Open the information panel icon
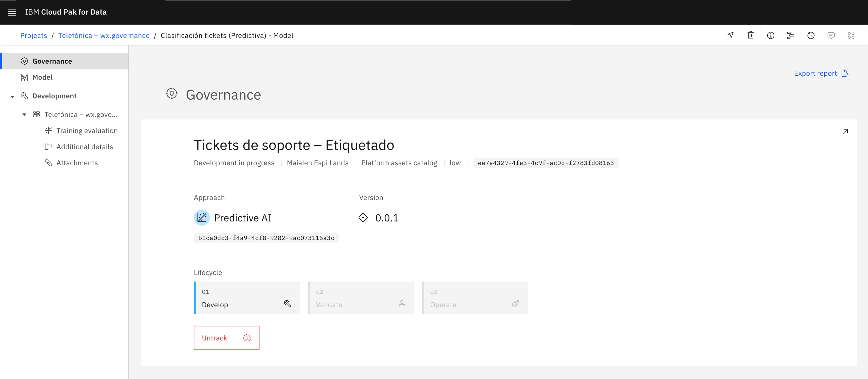 [x=771, y=35]
